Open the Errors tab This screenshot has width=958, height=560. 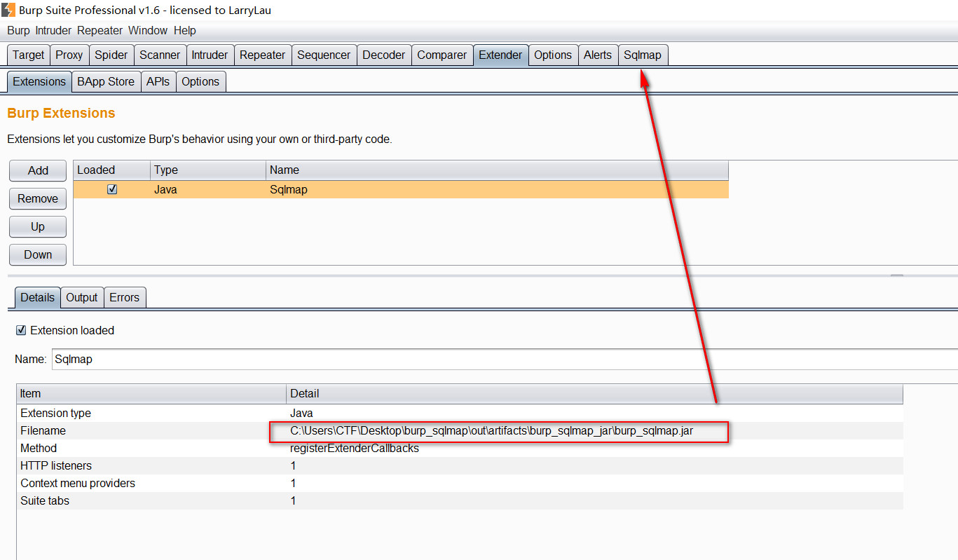pos(125,297)
